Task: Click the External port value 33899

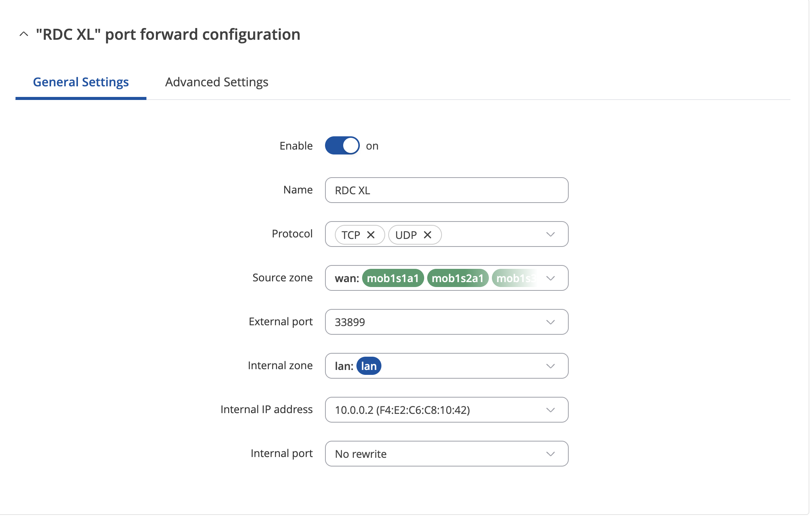Action: [350, 322]
